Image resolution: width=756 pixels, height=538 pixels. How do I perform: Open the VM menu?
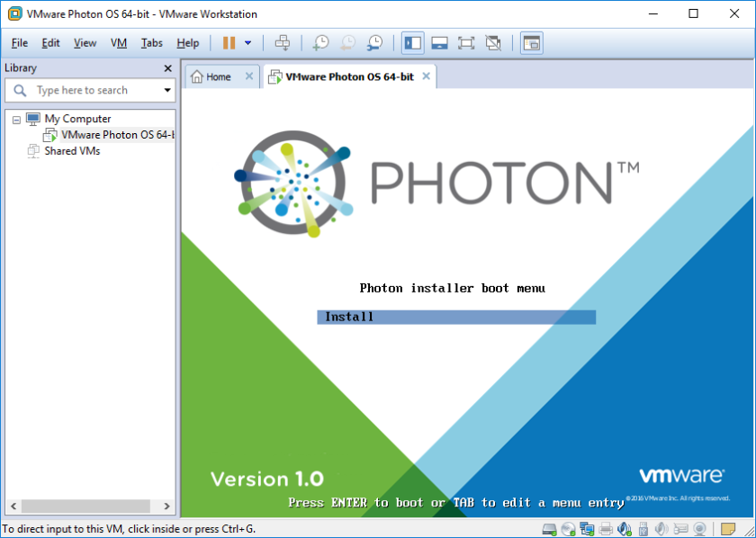pyautogui.click(x=118, y=42)
